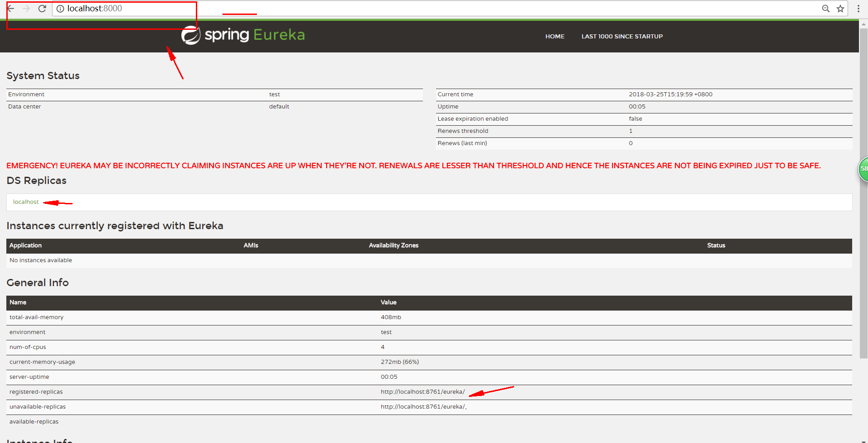
Task: Select the System Status heading
Action: pyautogui.click(x=43, y=75)
